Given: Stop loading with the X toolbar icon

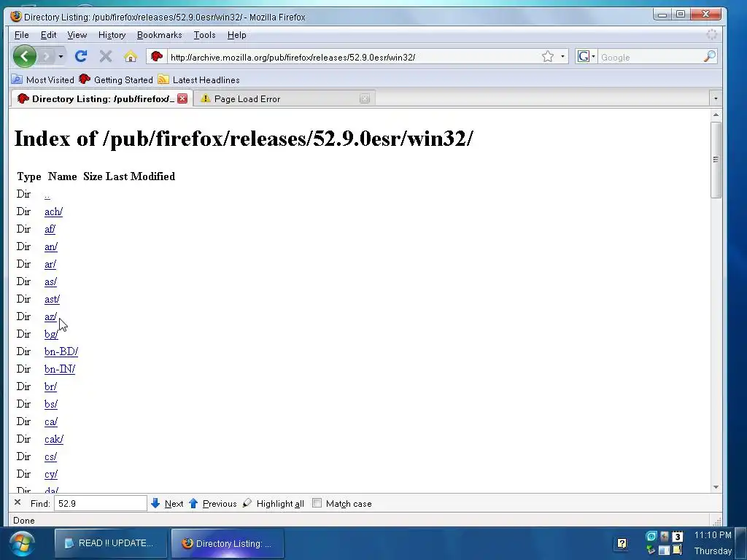Looking at the screenshot, I should point(106,57).
